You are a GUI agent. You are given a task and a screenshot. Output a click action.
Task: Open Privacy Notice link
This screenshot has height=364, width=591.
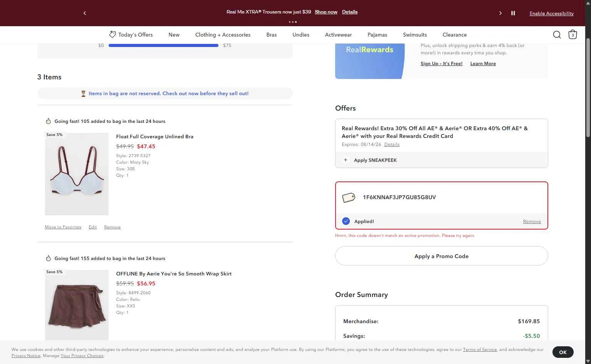26,356
